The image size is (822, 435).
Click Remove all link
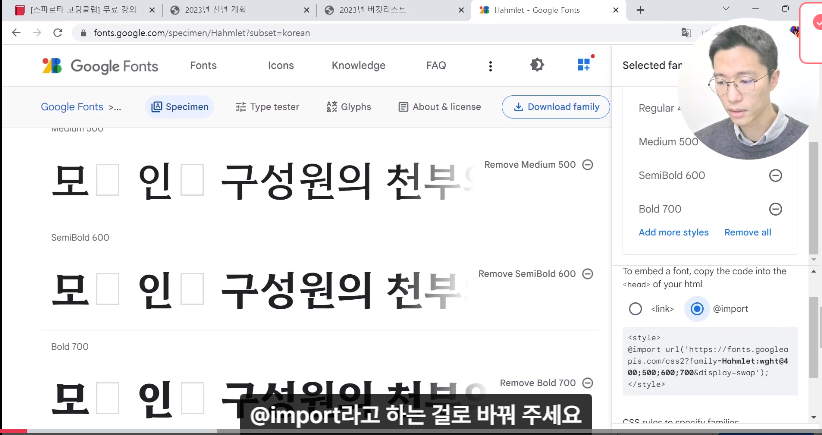(748, 232)
